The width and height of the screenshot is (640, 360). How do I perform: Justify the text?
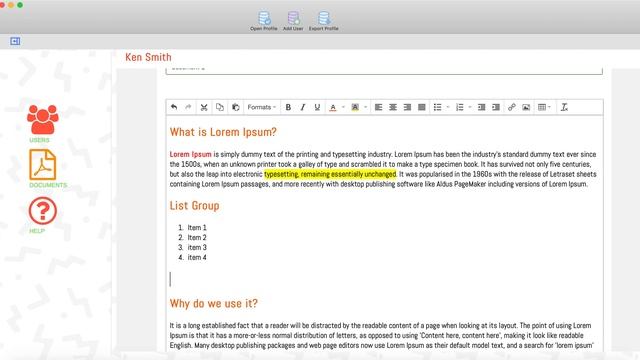(x=422, y=107)
